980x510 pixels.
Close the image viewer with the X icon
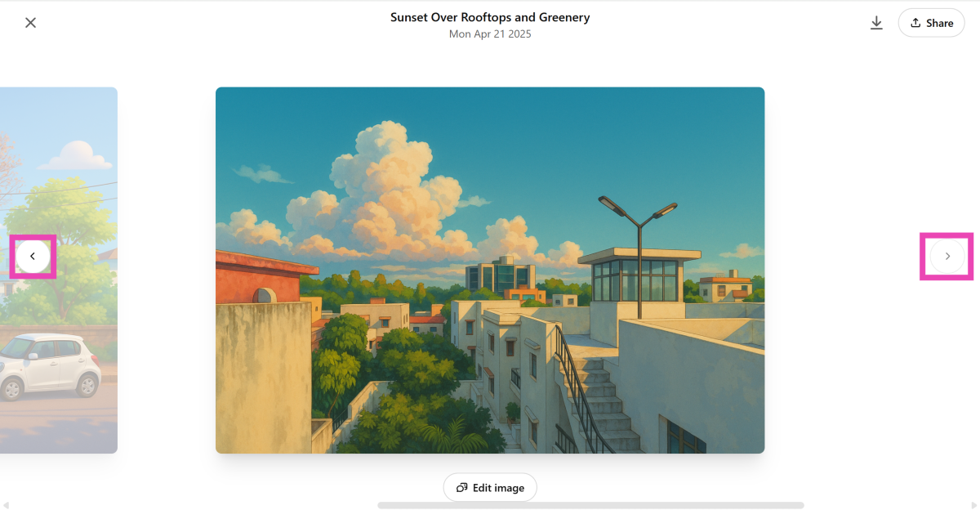point(31,23)
